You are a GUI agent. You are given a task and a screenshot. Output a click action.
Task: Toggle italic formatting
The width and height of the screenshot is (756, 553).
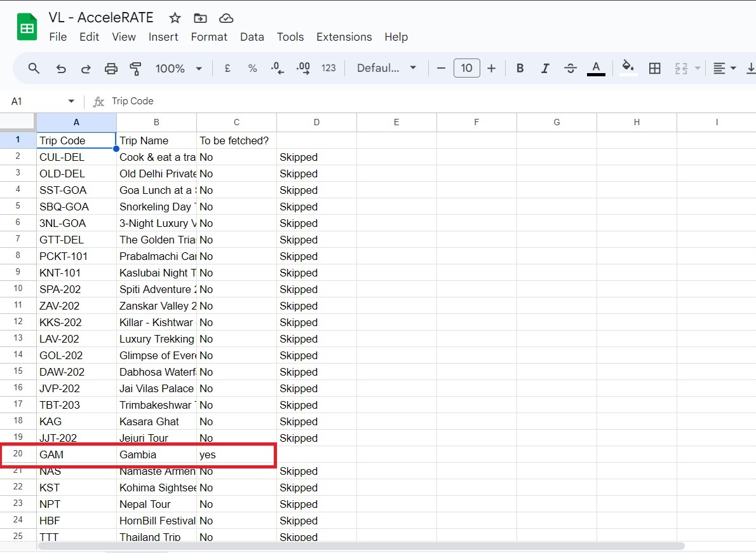click(544, 69)
